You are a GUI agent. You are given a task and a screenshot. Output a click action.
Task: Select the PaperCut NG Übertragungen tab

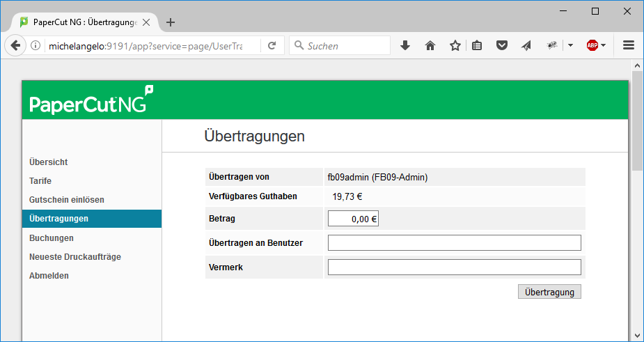pyautogui.click(x=86, y=22)
